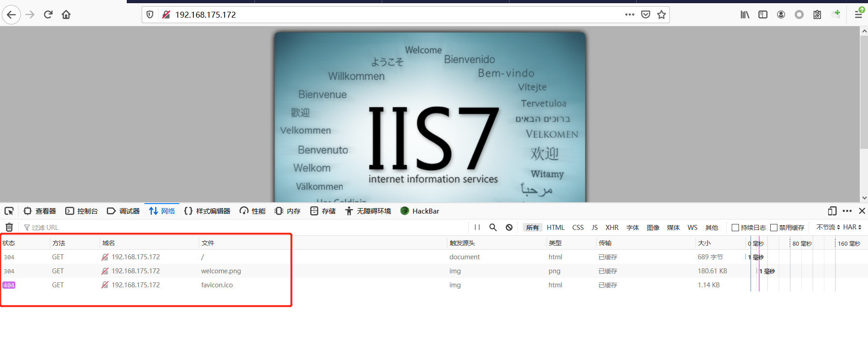Click the IIS7 welcome image
The image size is (868, 338).
430,117
